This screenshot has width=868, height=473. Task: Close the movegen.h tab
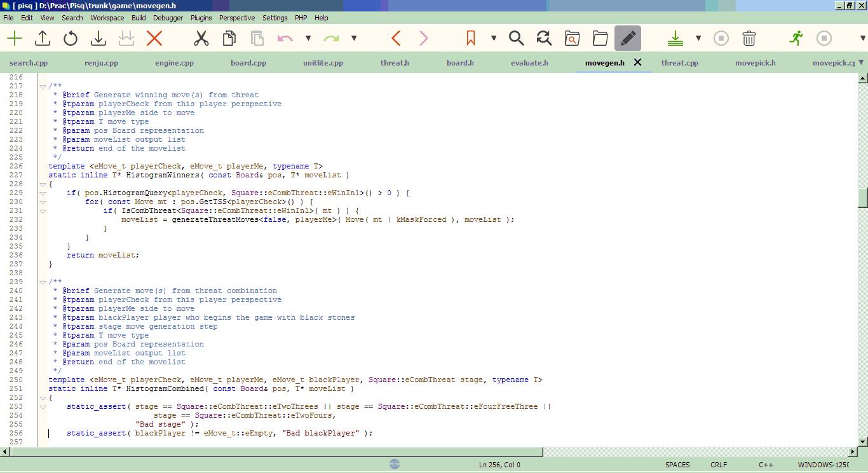pos(638,62)
